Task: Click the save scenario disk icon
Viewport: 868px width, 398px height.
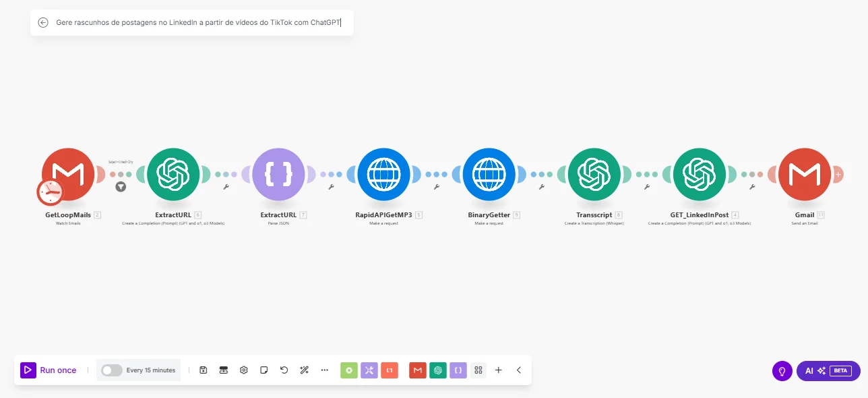Action: pyautogui.click(x=204, y=370)
